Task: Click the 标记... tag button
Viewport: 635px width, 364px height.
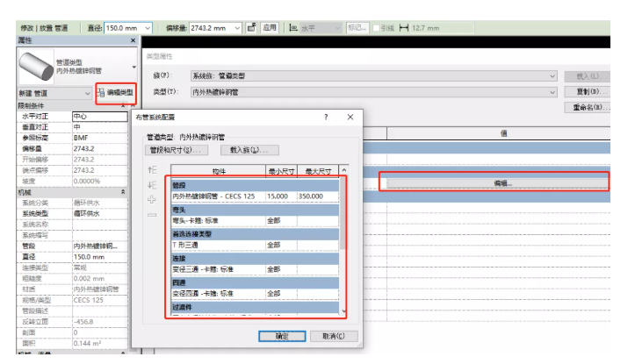Action: [357, 28]
